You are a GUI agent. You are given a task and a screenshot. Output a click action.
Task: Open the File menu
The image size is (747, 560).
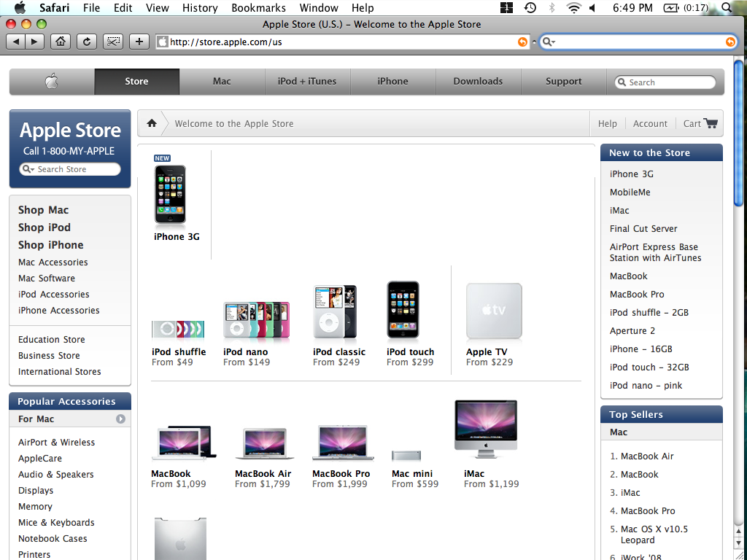91,7
